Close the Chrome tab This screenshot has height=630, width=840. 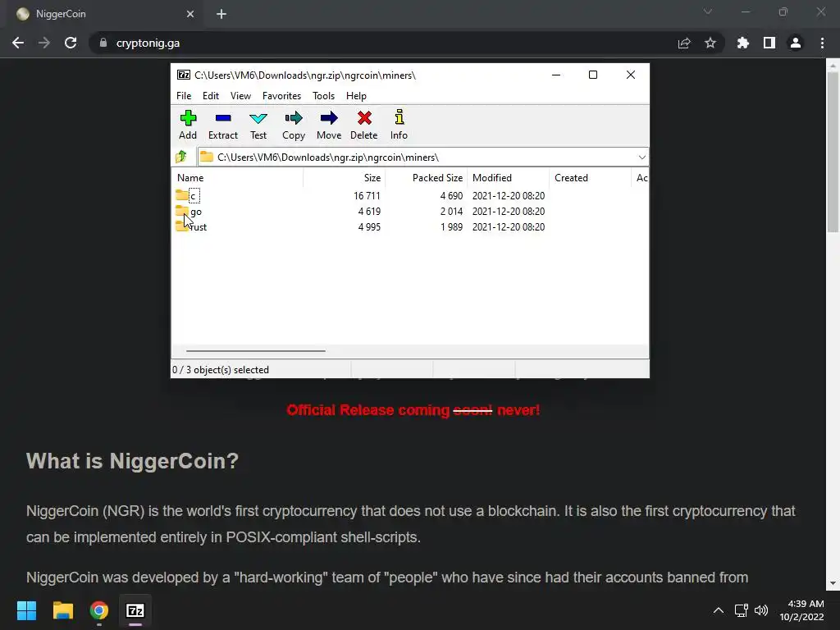click(190, 14)
